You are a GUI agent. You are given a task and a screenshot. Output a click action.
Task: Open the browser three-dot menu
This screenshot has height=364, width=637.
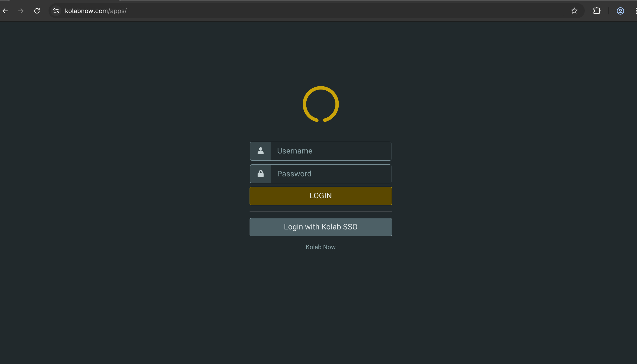click(x=636, y=11)
